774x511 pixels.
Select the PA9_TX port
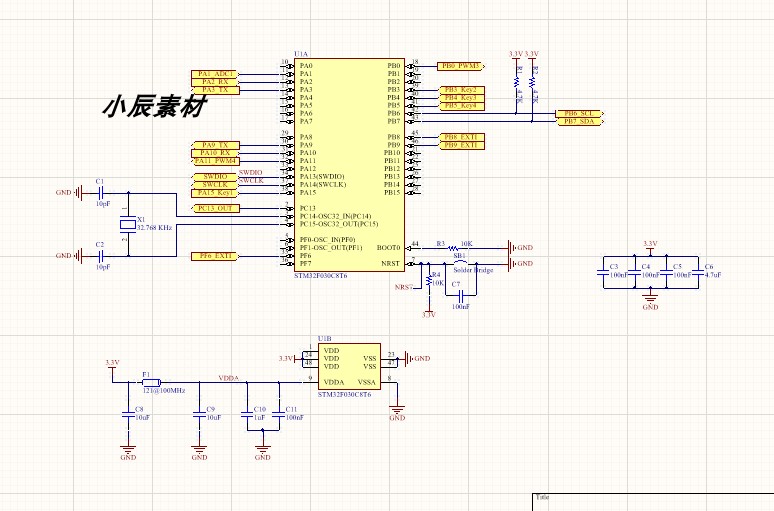215,145
